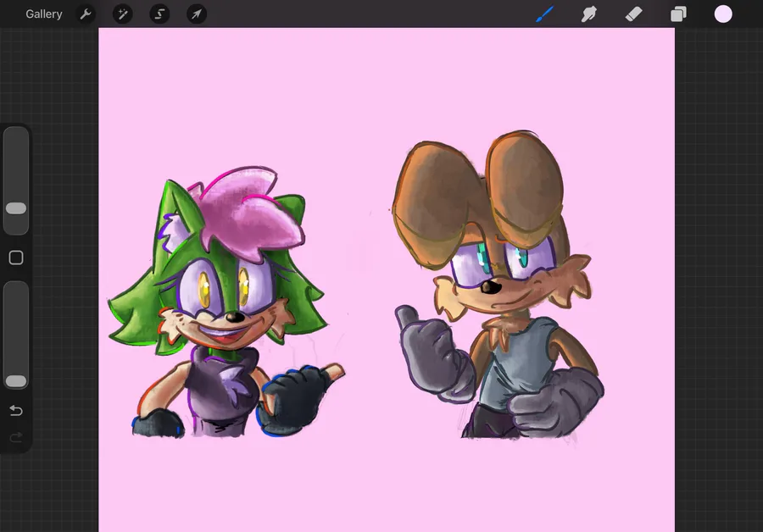Undo the last stroke

point(16,411)
